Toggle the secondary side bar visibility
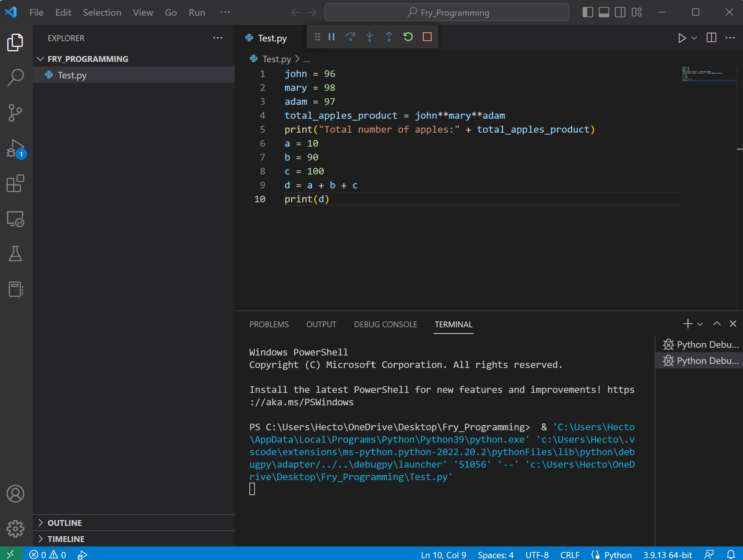The width and height of the screenshot is (743, 560). 620,12
